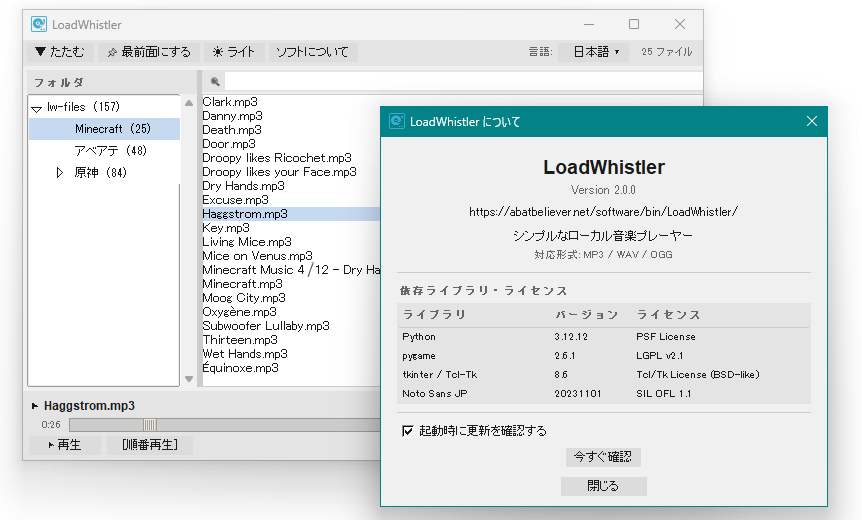Click the LoadWhistler app icon in title bar
The height and width of the screenshot is (520, 862).
click(x=39, y=24)
